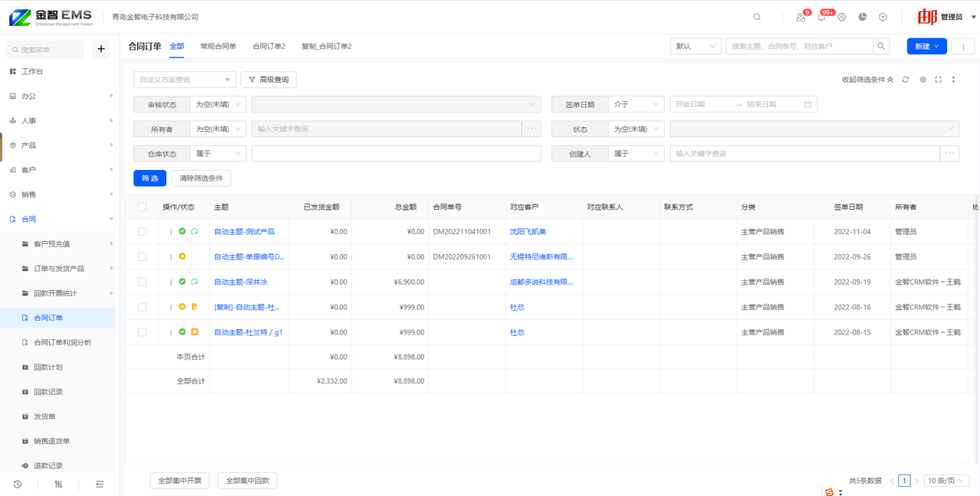Image resolution: width=980 pixels, height=496 pixels.
Task: Check the row [复制]-自动主题-杜...
Action: [x=142, y=307]
